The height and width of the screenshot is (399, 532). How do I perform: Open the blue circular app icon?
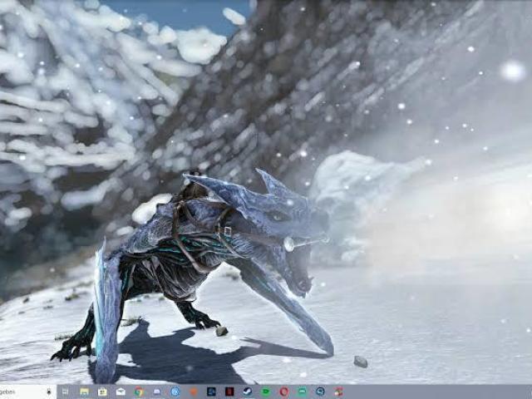click(x=175, y=392)
